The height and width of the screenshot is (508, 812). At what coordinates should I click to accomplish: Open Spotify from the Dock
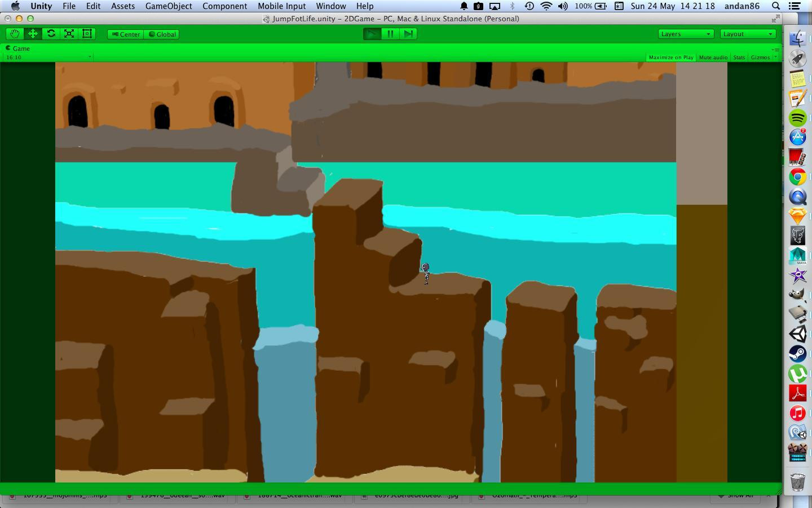pyautogui.click(x=797, y=118)
